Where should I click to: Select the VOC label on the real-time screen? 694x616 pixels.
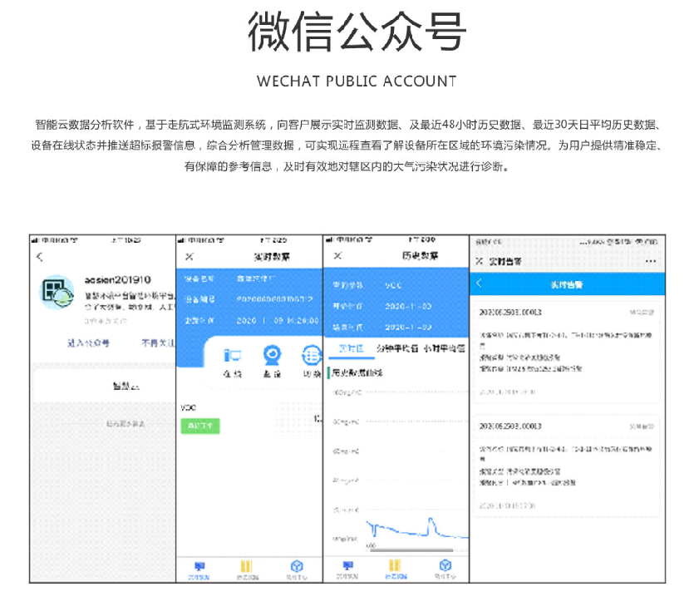point(188,407)
